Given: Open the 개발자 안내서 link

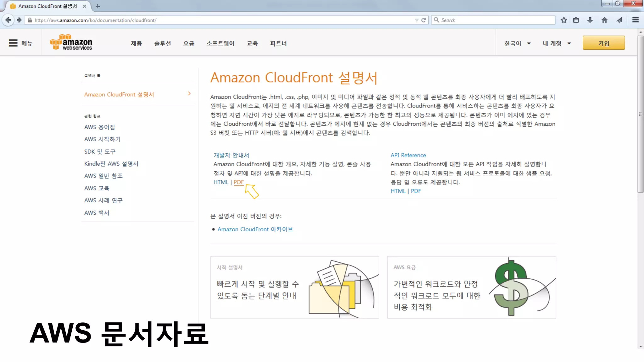Looking at the screenshot, I should click(x=231, y=155).
